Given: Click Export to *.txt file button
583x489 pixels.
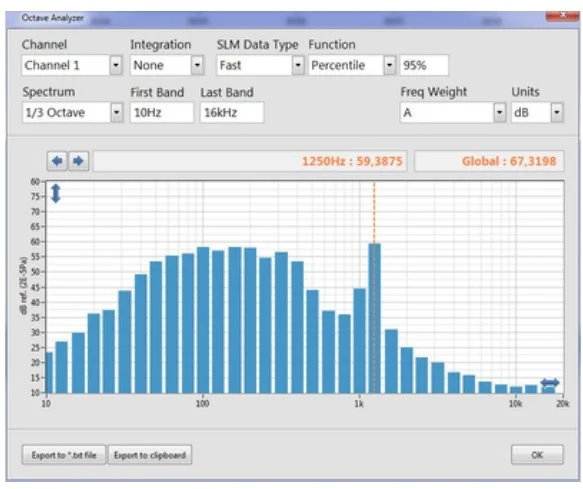Looking at the screenshot, I should [x=64, y=455].
